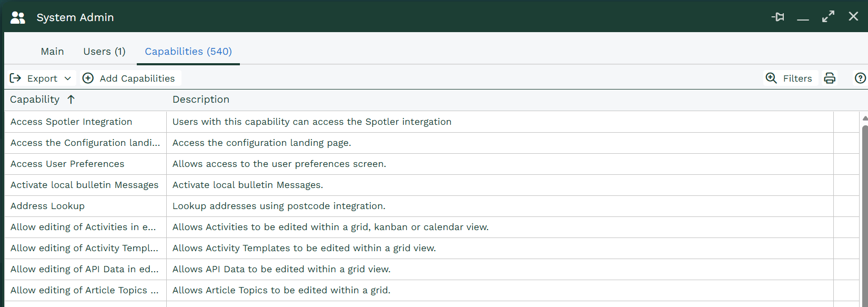Open help via the question mark icon
The image size is (868, 307).
(860, 78)
